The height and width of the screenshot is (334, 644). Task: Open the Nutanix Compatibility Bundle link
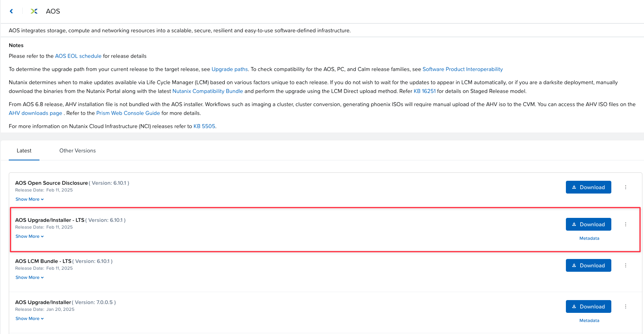click(208, 91)
